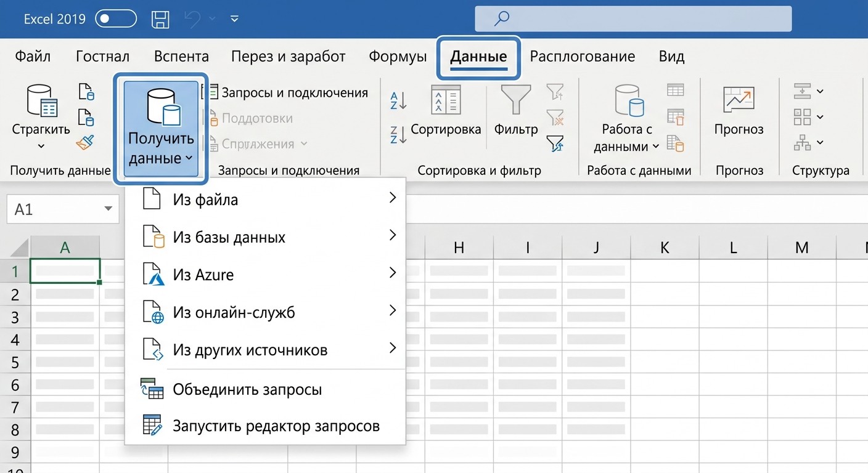Open the Name Box dropdown arrow

108,209
